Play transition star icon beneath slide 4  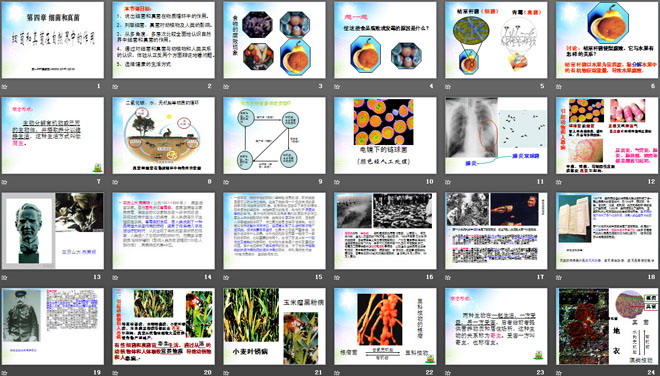pos(337,86)
